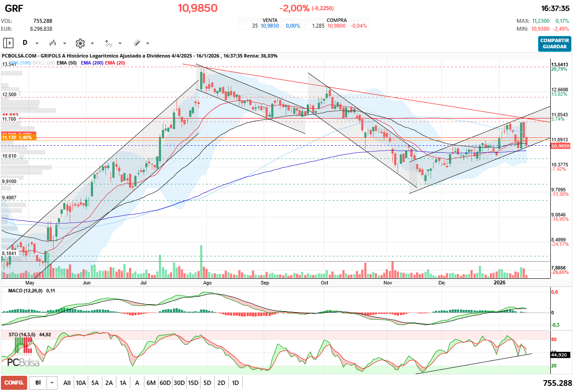
Task: Toggle the SMA (100) indicator legend
Action: tap(20, 63)
